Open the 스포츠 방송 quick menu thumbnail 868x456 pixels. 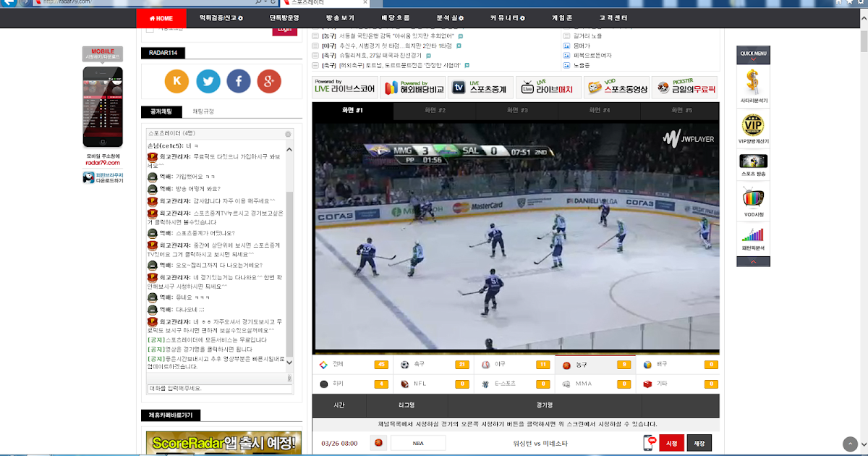(753, 161)
